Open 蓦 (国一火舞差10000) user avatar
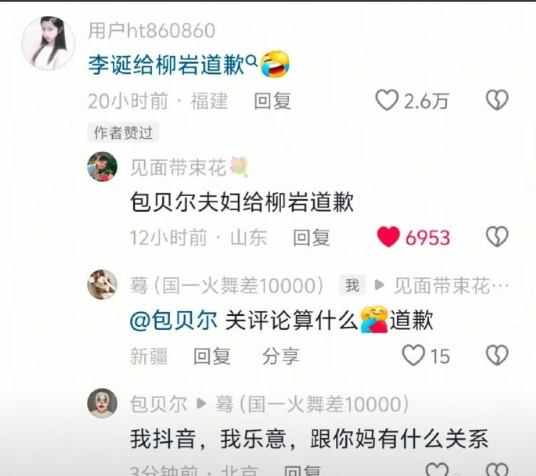536x476 pixels. coord(102,285)
